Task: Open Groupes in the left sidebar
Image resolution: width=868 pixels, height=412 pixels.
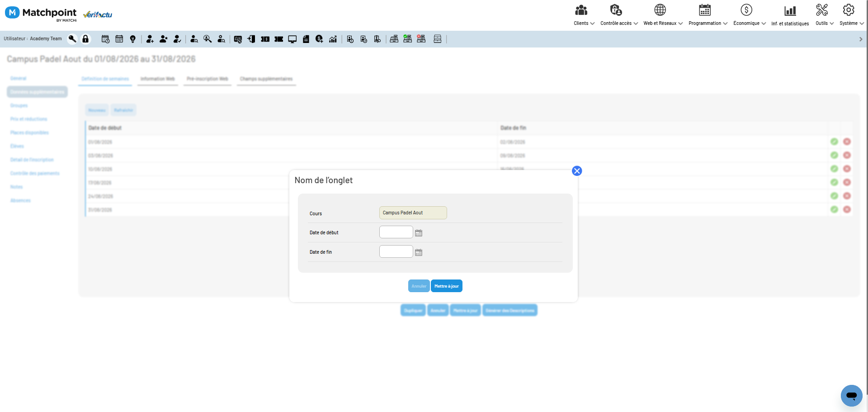Action: pyautogui.click(x=19, y=105)
